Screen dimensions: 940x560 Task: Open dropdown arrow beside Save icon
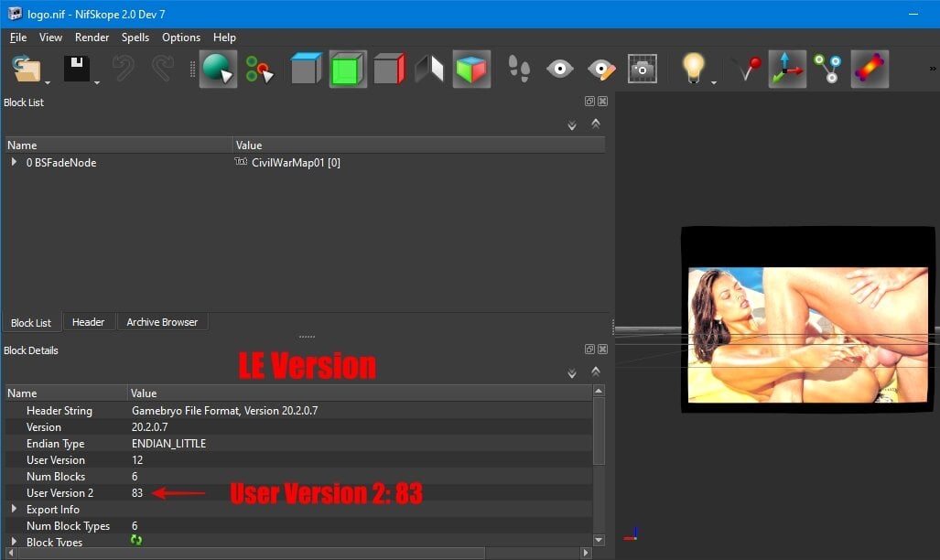tap(96, 82)
